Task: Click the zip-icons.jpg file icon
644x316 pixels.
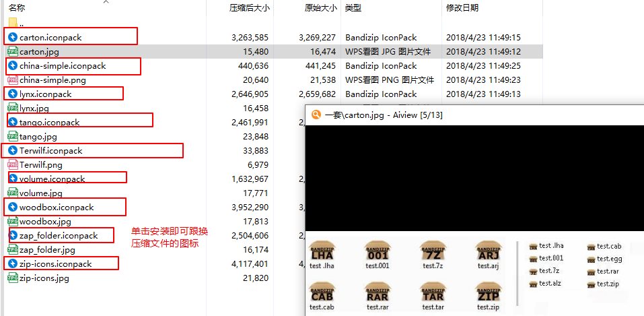Action: [x=13, y=278]
